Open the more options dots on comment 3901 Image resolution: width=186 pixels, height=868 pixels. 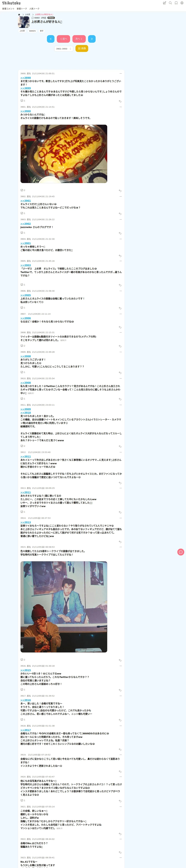click(x=121, y=107)
